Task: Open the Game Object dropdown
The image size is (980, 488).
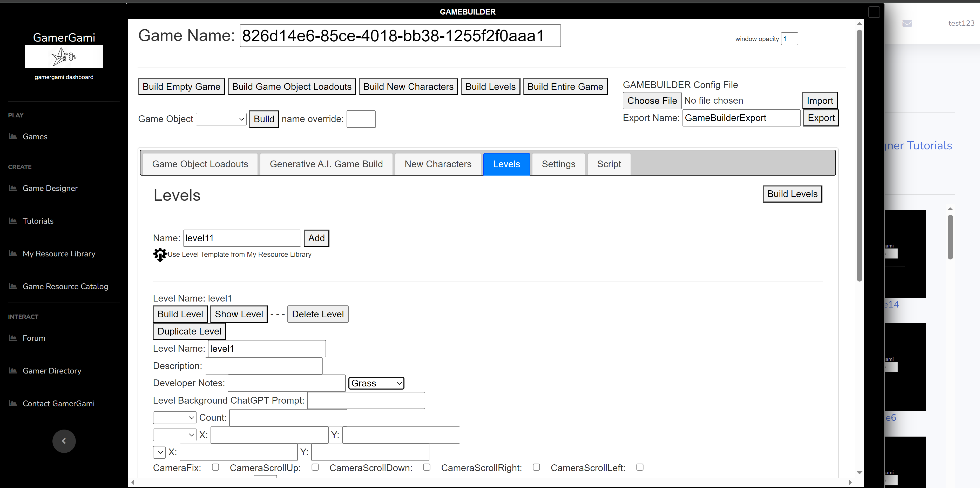Action: click(221, 119)
